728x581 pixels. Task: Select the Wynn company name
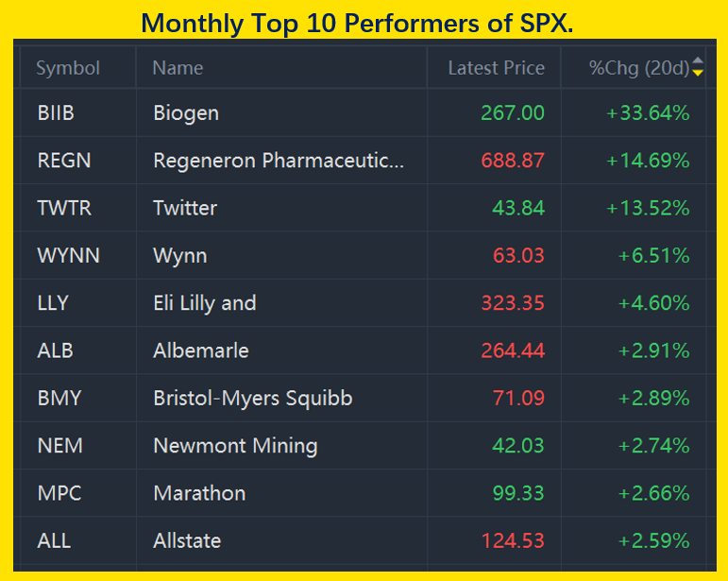pyautogui.click(x=179, y=256)
